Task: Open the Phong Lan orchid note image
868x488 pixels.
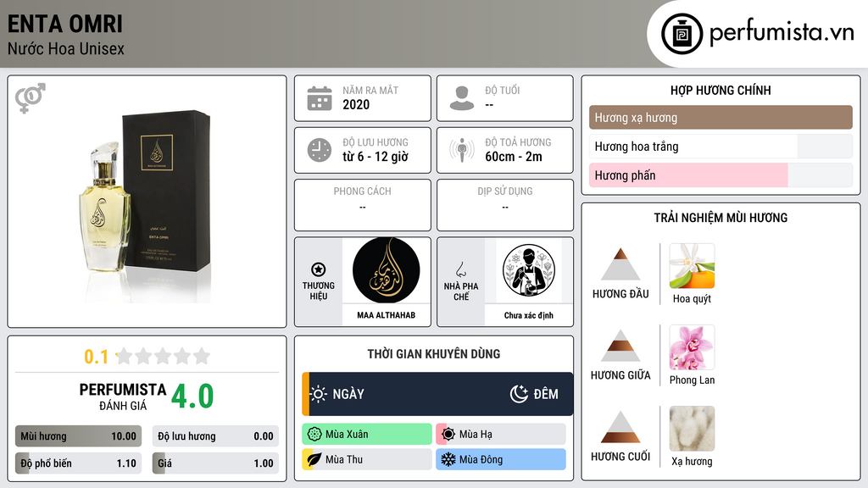Action: 692,347
